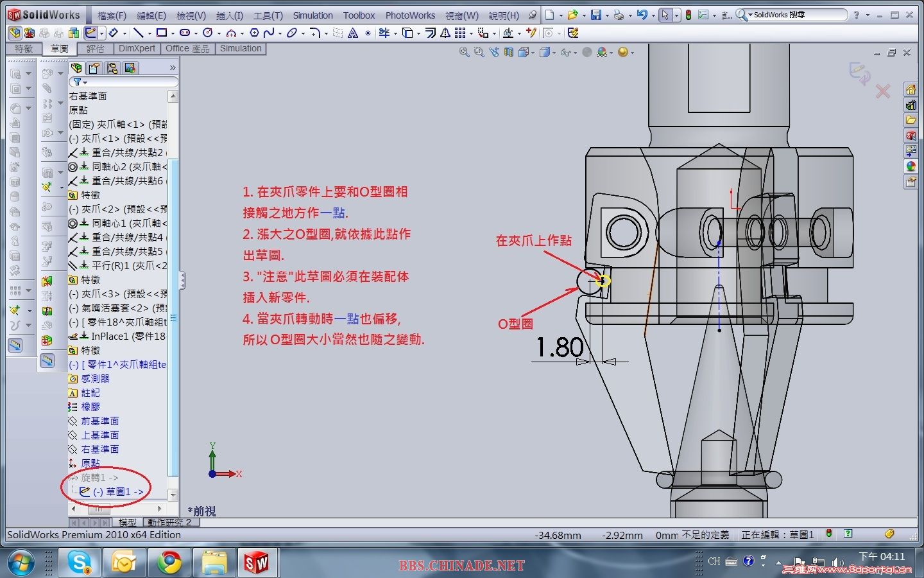Click the New document icon

[549, 15]
